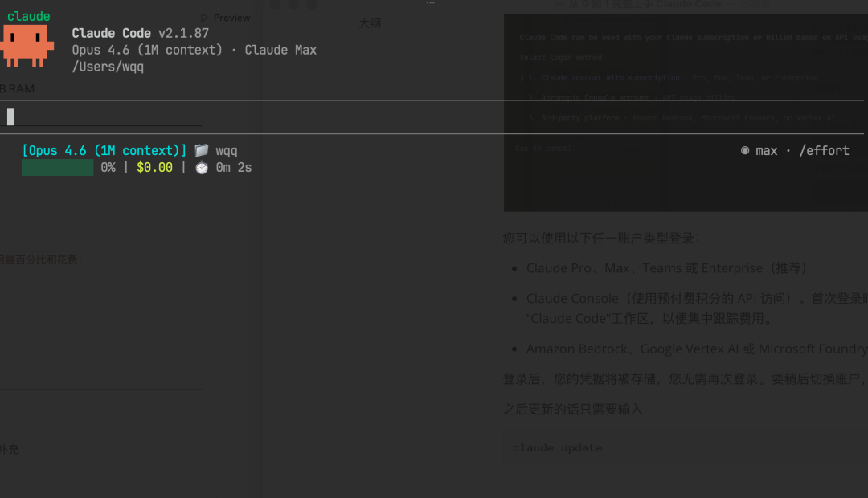Click the Preview play triangle icon
The width and height of the screenshot is (868, 498).
coord(204,18)
